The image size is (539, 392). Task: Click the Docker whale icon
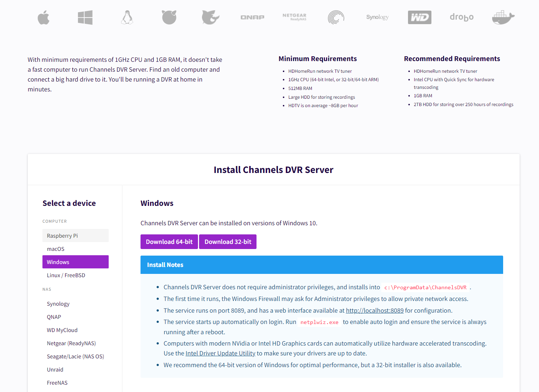[x=503, y=18]
